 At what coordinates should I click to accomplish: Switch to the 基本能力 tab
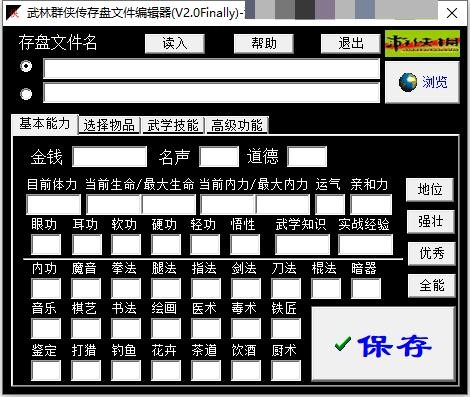45,124
